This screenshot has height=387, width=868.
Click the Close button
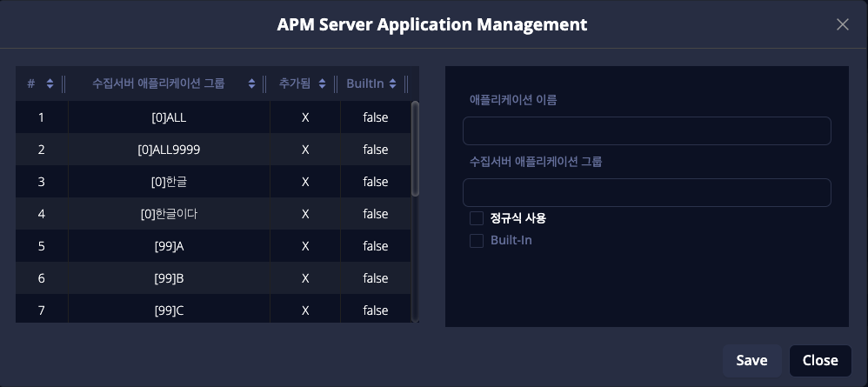pyautogui.click(x=819, y=360)
